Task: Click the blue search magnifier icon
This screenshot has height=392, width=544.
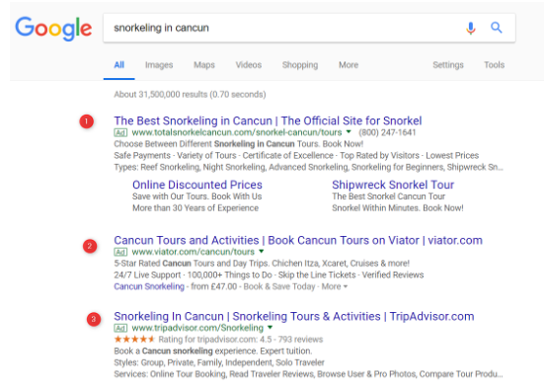Action: [x=497, y=28]
